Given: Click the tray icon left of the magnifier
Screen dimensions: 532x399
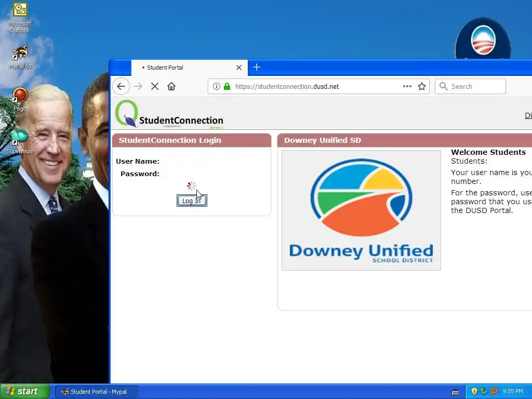Looking at the screenshot, I should click(484, 392).
